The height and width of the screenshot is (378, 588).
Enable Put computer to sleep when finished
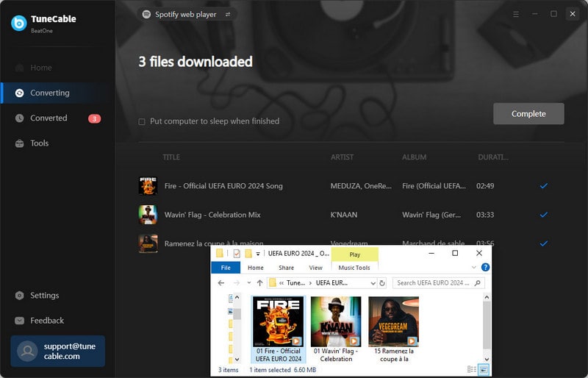pyautogui.click(x=142, y=121)
